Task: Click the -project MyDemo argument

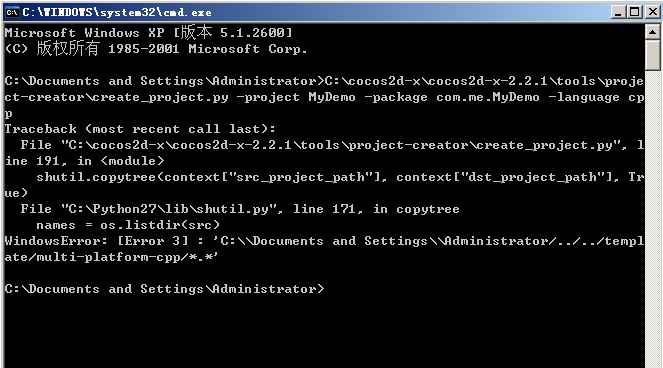Action: coord(296,97)
